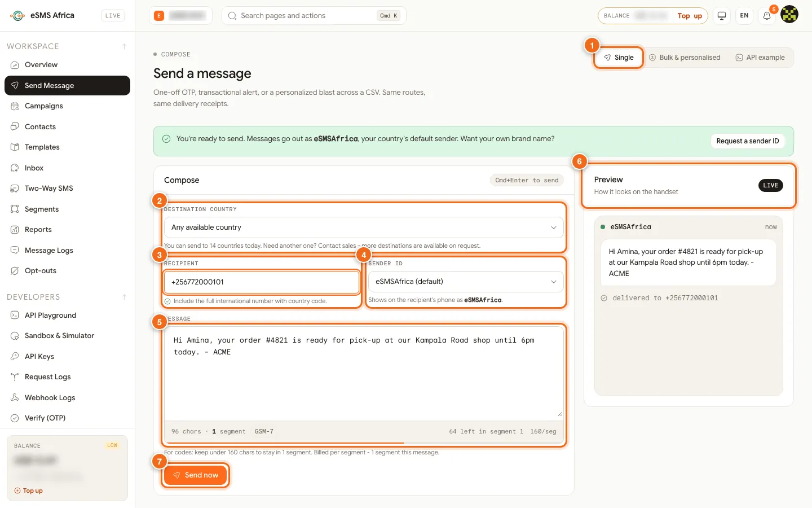Image resolution: width=812 pixels, height=508 pixels.
Task: Switch language with the EN button
Action: tap(744, 16)
